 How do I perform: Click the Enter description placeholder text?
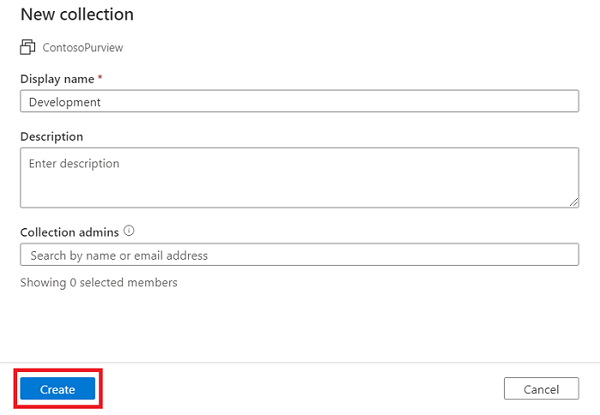[x=75, y=163]
